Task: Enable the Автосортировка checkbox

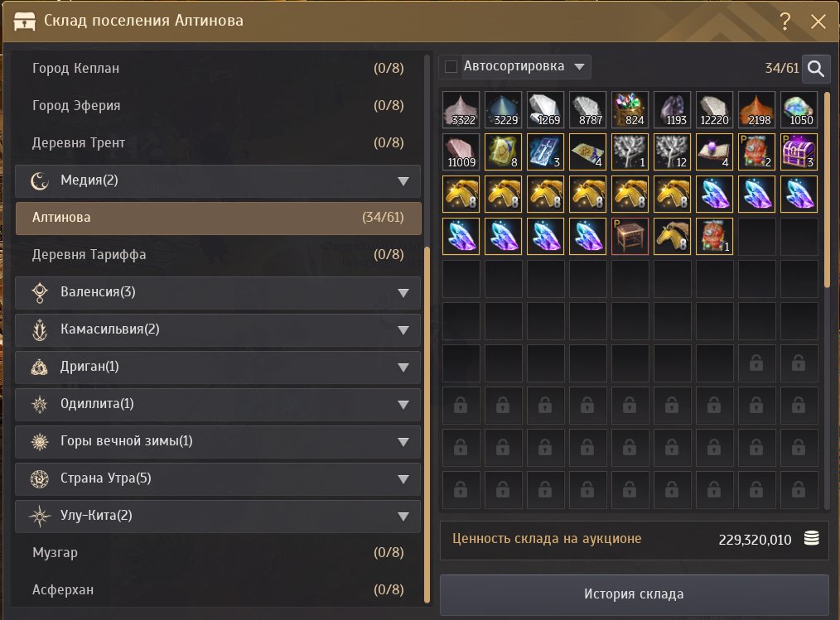Action: pyautogui.click(x=451, y=67)
